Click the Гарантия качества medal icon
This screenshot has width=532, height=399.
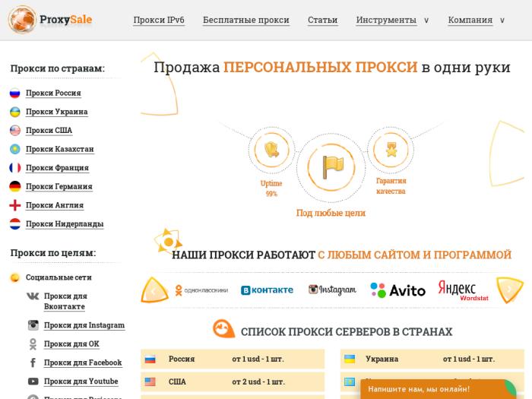coord(391,150)
